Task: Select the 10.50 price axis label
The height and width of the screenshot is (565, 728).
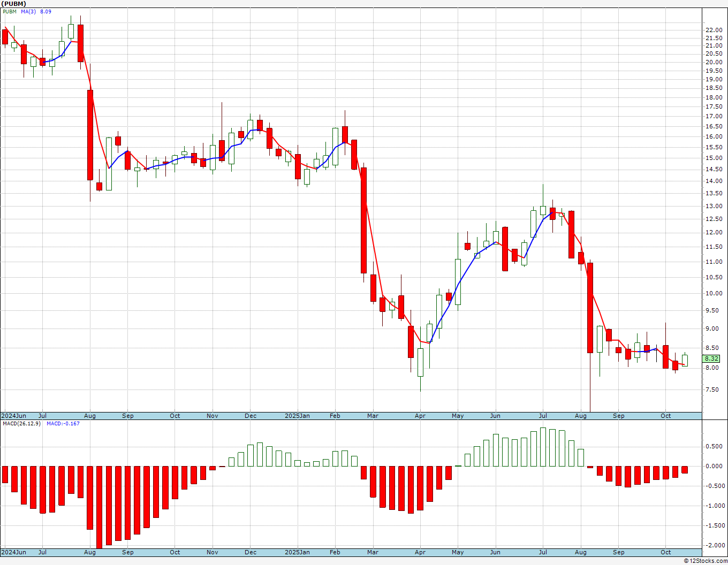Action: point(713,277)
